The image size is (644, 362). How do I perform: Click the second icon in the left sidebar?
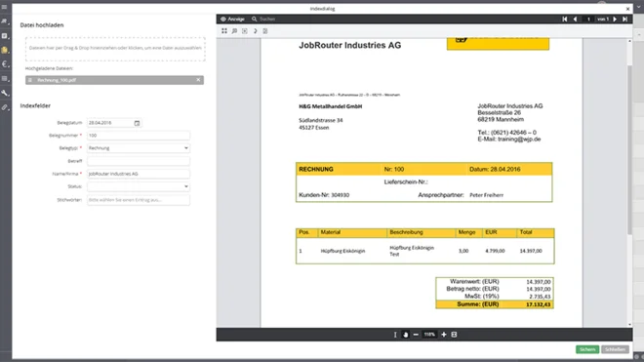(x=5, y=21)
